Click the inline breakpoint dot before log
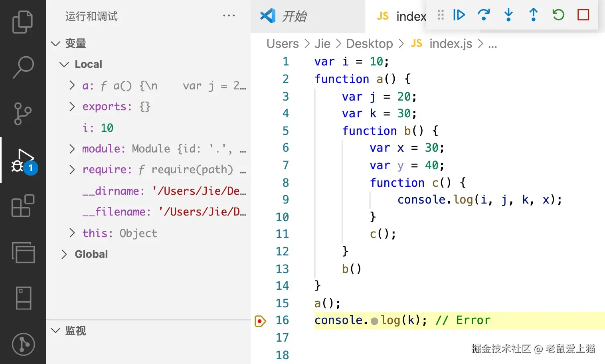The image size is (605, 364). pos(374,321)
